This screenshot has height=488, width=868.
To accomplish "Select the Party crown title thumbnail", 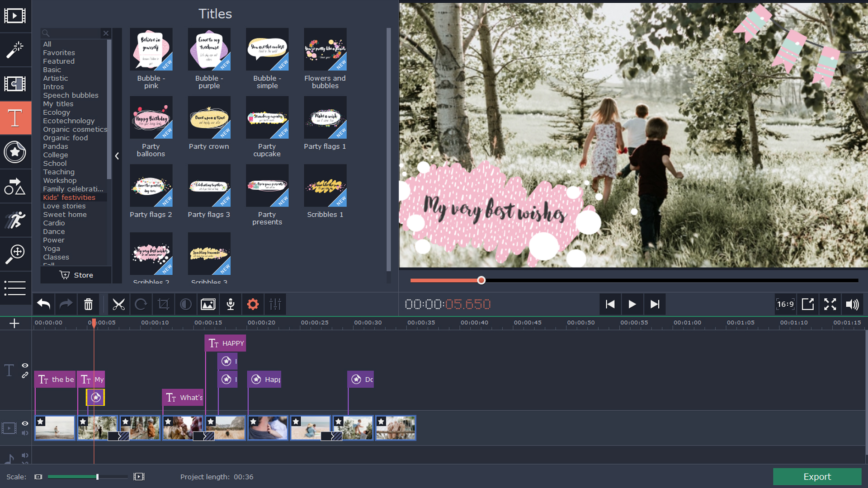I will 209,117.
